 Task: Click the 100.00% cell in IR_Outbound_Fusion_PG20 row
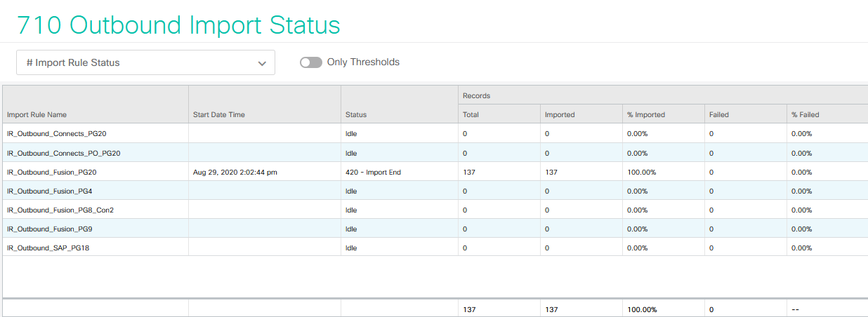point(642,172)
